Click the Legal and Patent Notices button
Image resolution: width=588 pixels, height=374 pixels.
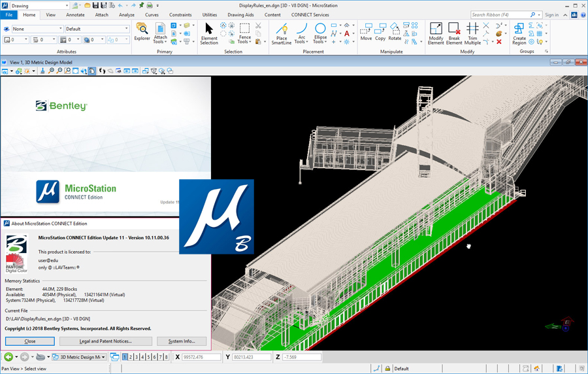106,341
